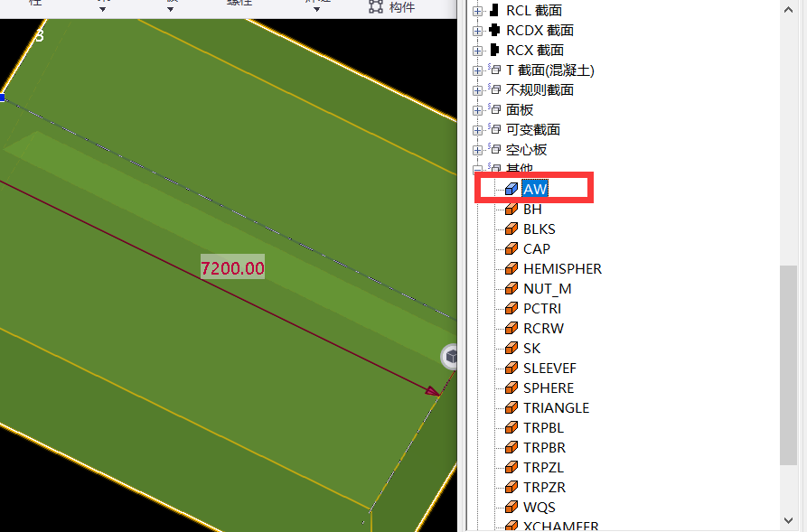Screen dimensions: 807x532
Task: Select the SPHERE profile name
Action: point(549,388)
